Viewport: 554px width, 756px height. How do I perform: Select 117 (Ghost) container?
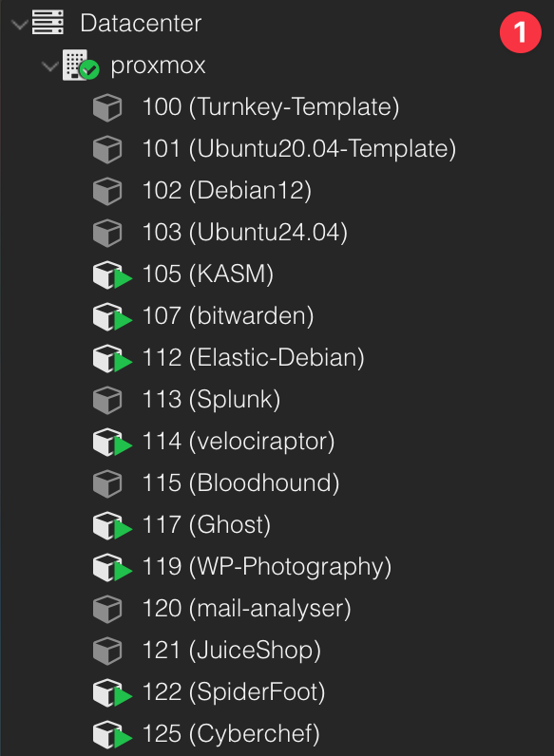point(206,525)
